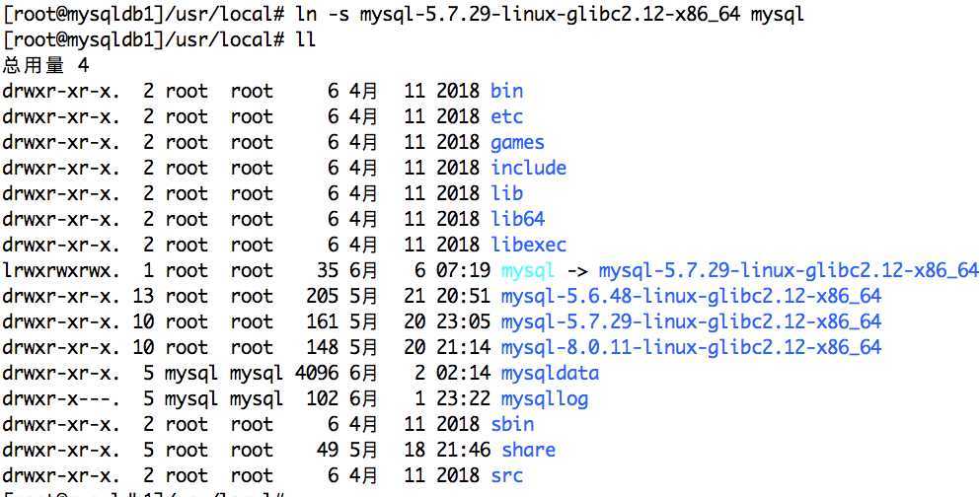Click the time 21:14 in the mysql-8.0.11 row
Screen dimensions: 980x497
[x=463, y=347]
